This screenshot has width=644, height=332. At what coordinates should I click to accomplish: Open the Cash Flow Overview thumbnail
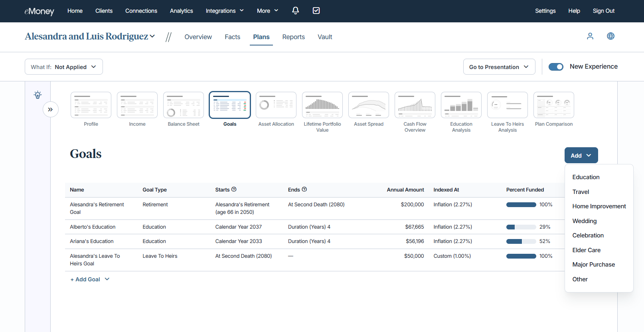click(x=415, y=105)
